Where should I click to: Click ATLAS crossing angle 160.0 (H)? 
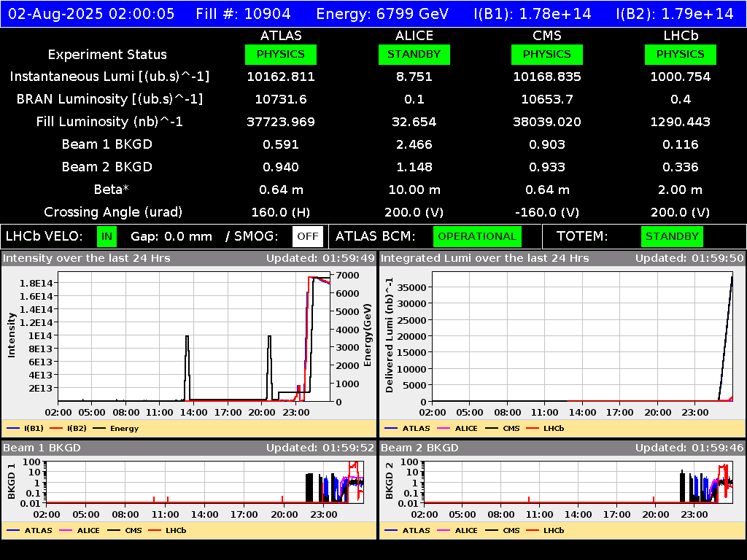point(281,212)
